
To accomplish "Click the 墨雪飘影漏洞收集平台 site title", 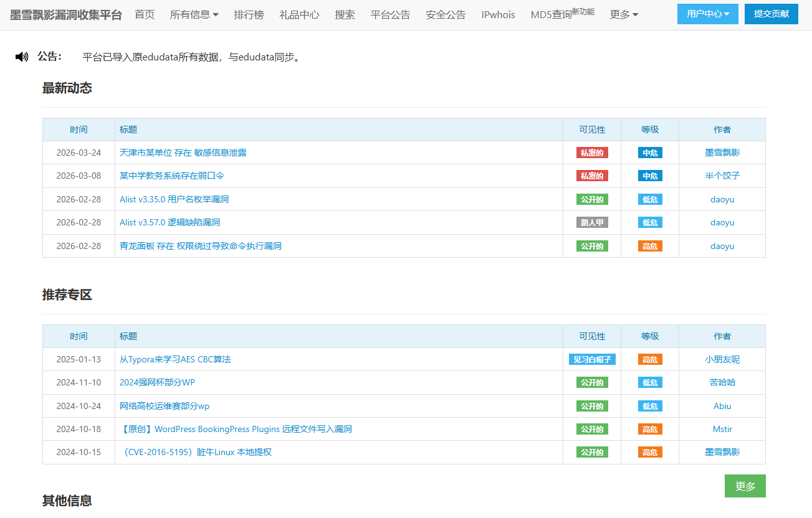I will (x=66, y=14).
